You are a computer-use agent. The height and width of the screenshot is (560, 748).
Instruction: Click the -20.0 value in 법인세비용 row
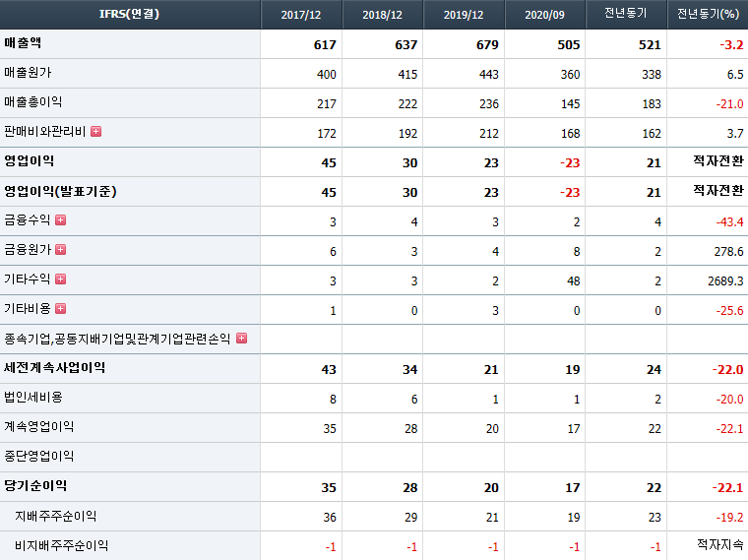(729, 400)
